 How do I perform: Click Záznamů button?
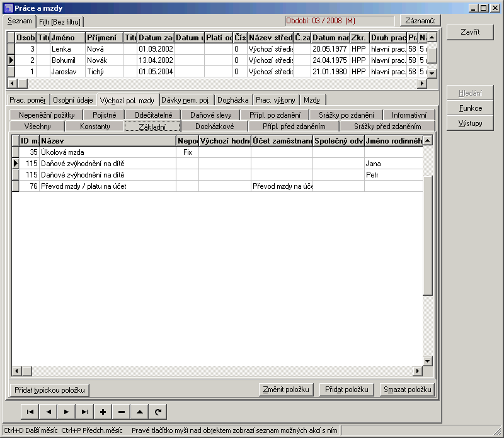pos(420,21)
